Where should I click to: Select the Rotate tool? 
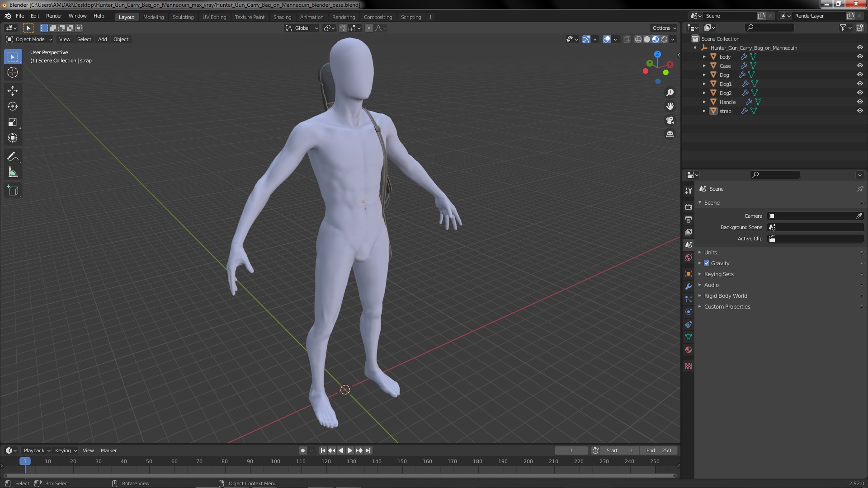(x=13, y=107)
